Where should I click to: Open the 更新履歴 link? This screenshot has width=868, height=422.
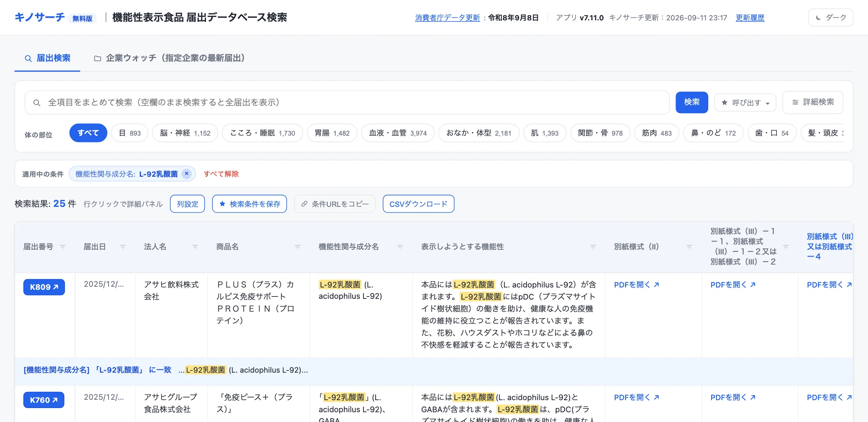coord(750,18)
